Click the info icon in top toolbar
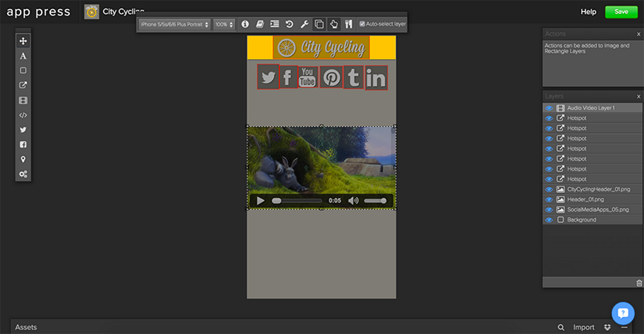Viewport: 644px width, 334px height. coord(245,24)
